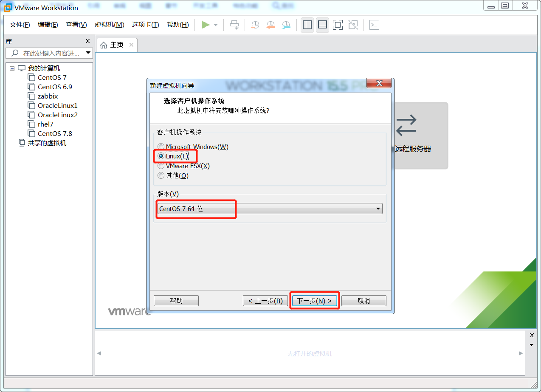Open the library search filter dropdown
This screenshot has height=392, width=541.
click(x=88, y=53)
